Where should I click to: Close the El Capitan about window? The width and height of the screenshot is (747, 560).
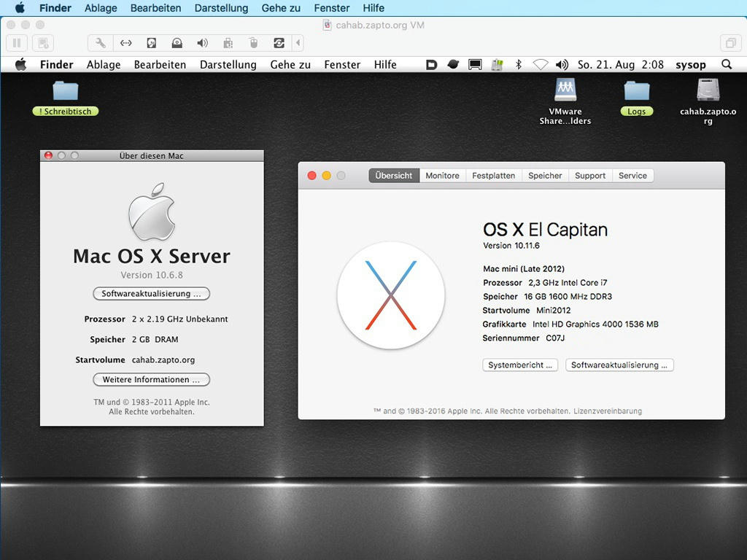pyautogui.click(x=312, y=176)
